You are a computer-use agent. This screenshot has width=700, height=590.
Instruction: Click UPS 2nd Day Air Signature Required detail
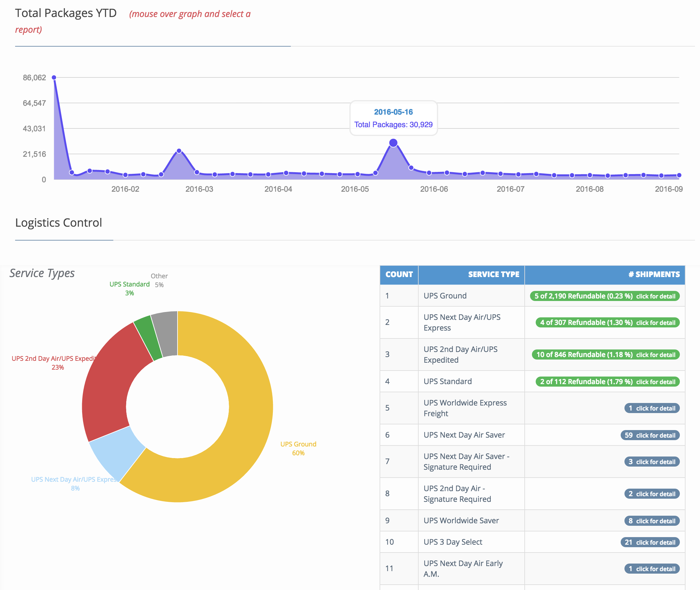pyautogui.click(x=652, y=494)
